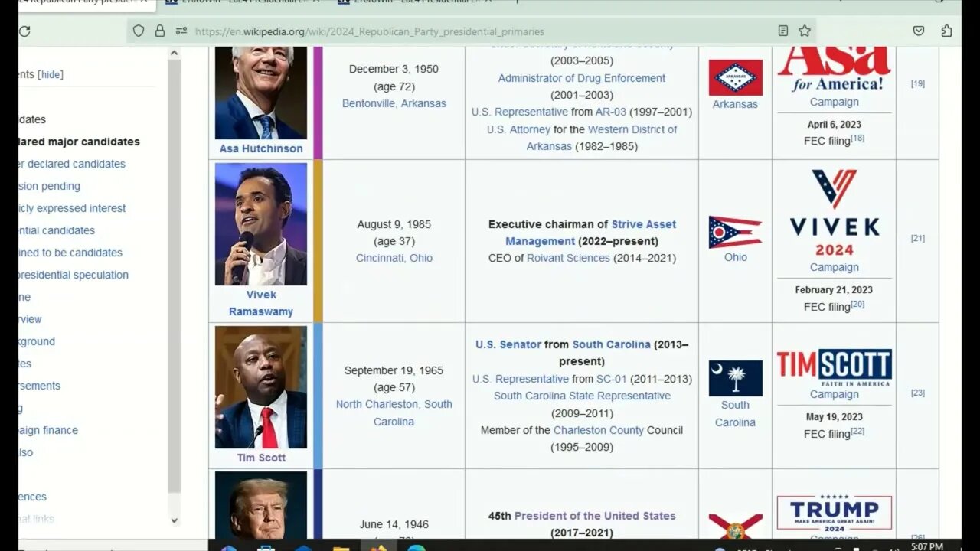Open reference [21] in Ramaswamy row
This screenshot has height=551, width=980.
click(x=917, y=238)
